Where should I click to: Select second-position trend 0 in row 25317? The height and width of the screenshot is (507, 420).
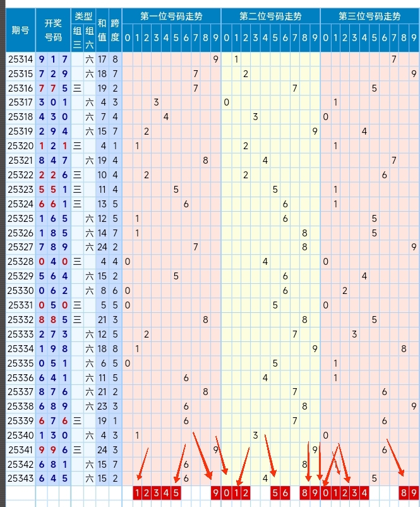[227, 102]
